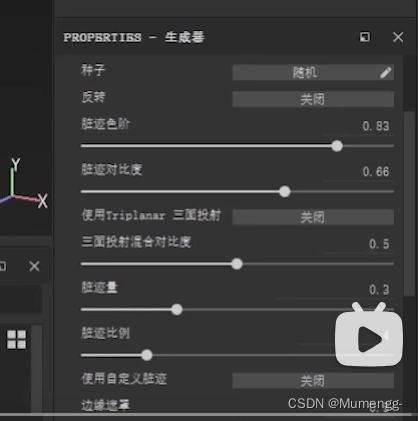Click the Y axis label of the gizmo
The image size is (418, 421).
16,164
